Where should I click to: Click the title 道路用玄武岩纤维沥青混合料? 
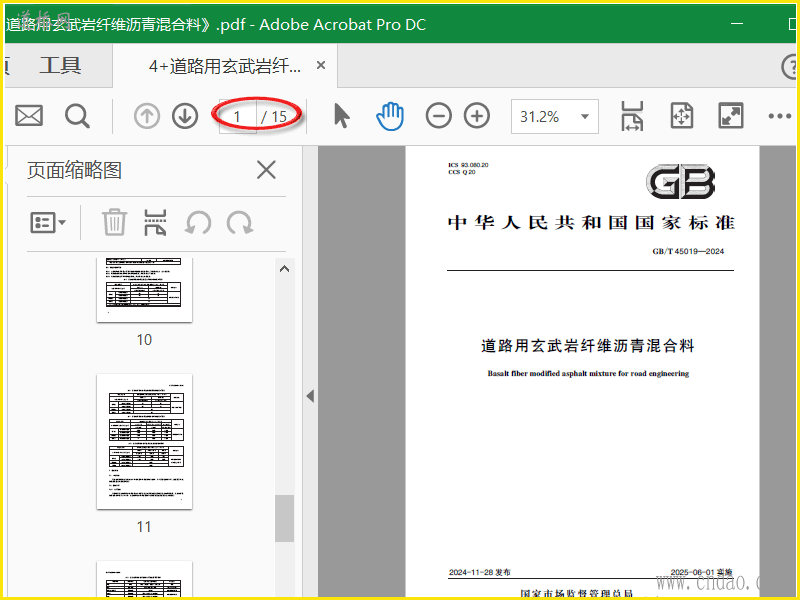point(587,346)
